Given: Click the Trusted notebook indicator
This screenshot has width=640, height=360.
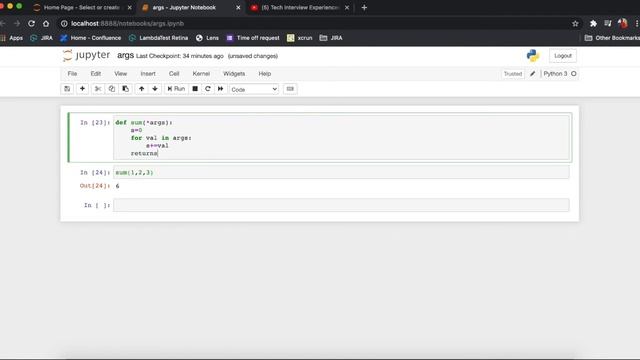Looking at the screenshot, I should (513, 74).
